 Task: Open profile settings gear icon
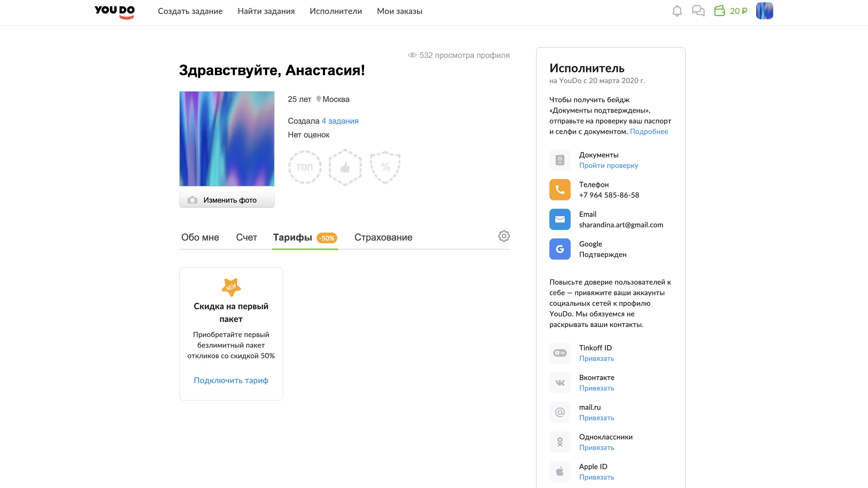click(x=504, y=236)
